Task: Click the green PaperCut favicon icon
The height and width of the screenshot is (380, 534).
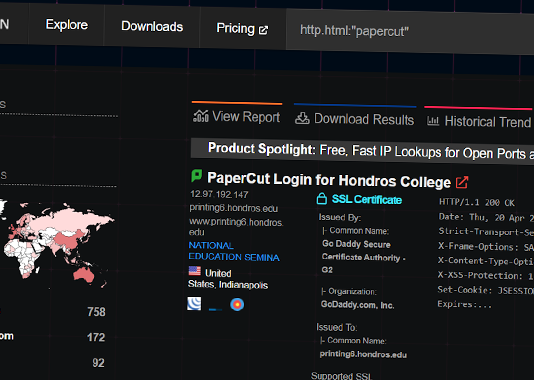Action: click(x=197, y=176)
